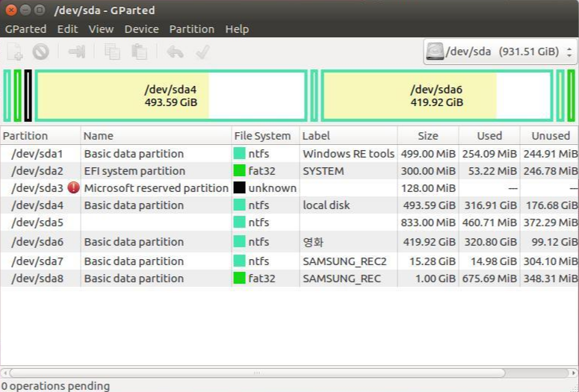Select the /dev/sda2 partition row
The height and width of the screenshot is (392, 579).
tap(289, 171)
